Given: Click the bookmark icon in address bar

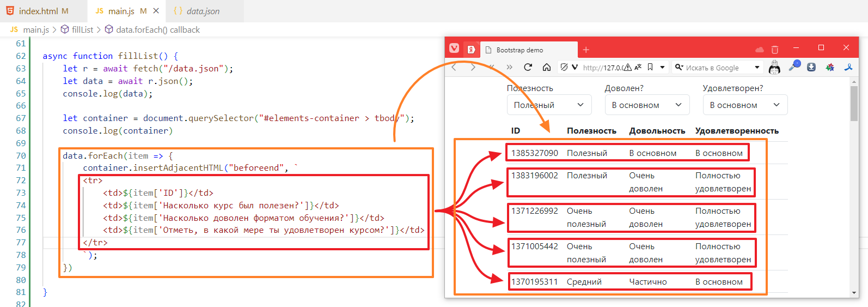Looking at the screenshot, I should pyautogui.click(x=650, y=67).
